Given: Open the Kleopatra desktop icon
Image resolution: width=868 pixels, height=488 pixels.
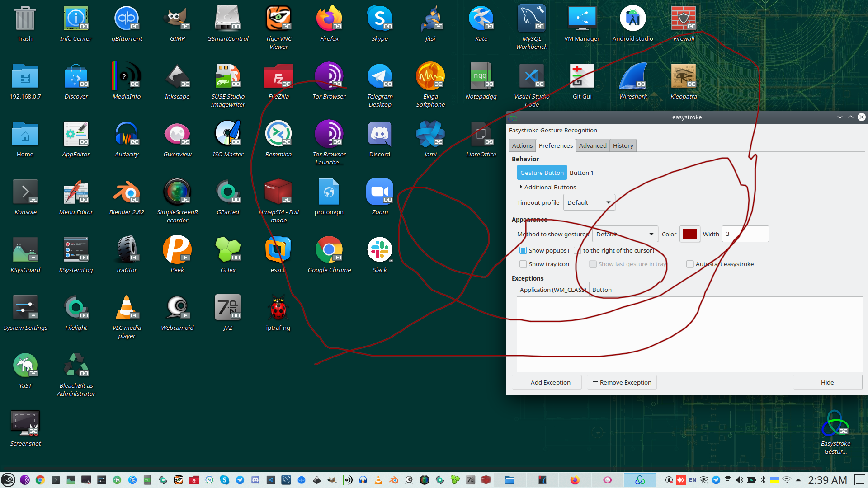Looking at the screenshot, I should 684,78.
